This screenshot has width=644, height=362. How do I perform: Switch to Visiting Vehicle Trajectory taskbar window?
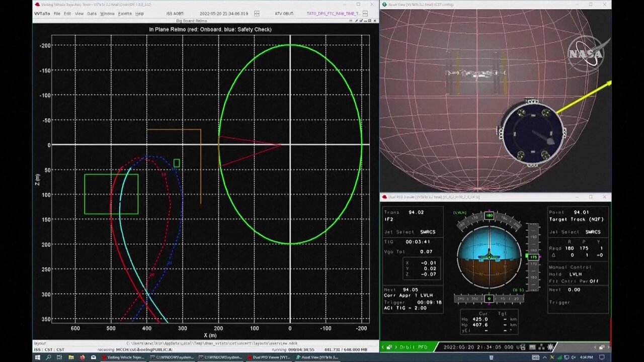(x=123, y=357)
